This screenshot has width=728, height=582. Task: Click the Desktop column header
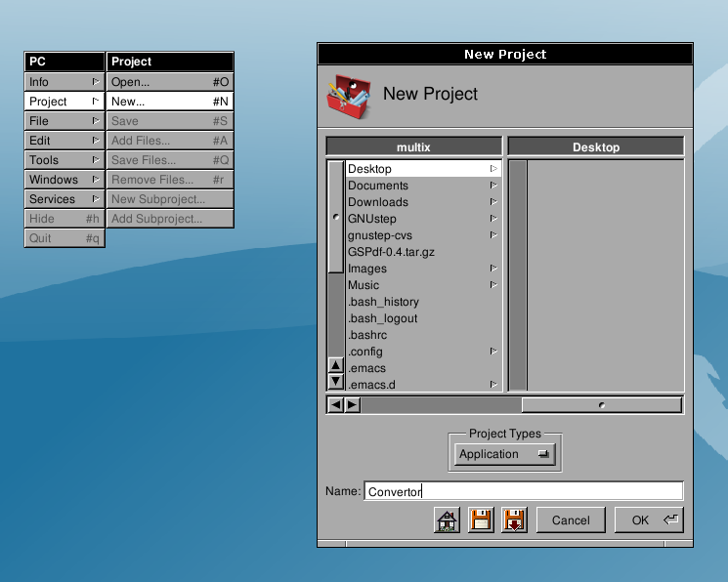coord(596,147)
